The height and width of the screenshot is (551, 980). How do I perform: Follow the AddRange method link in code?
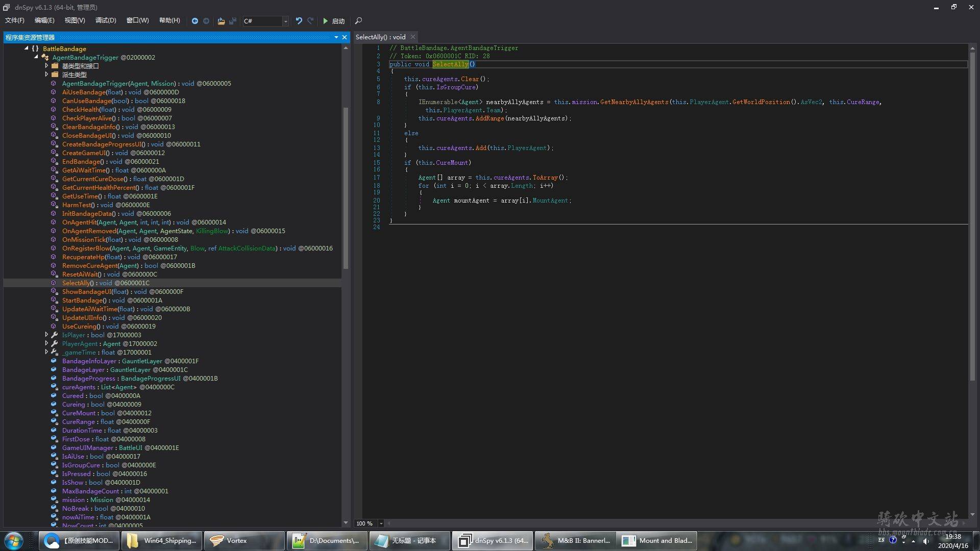(x=489, y=118)
